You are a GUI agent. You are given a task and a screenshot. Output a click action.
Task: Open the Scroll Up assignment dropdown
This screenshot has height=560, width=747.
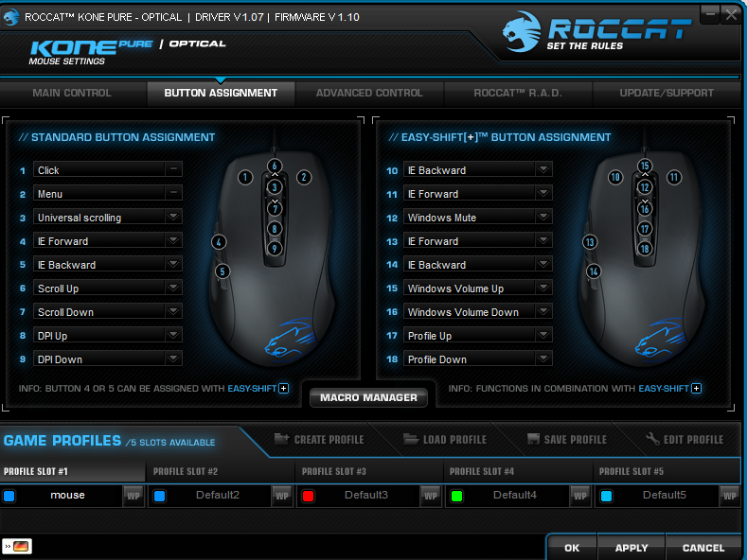[x=173, y=288]
